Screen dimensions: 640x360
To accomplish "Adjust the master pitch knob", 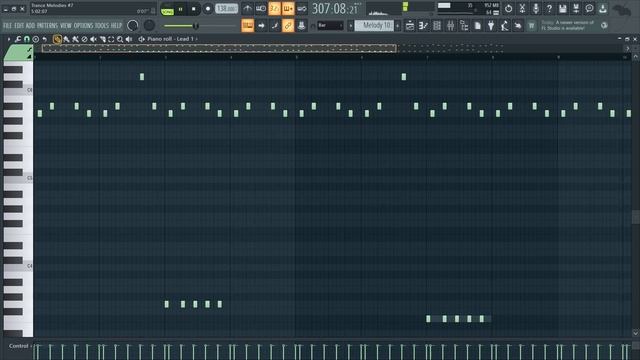I will (x=149, y=25).
